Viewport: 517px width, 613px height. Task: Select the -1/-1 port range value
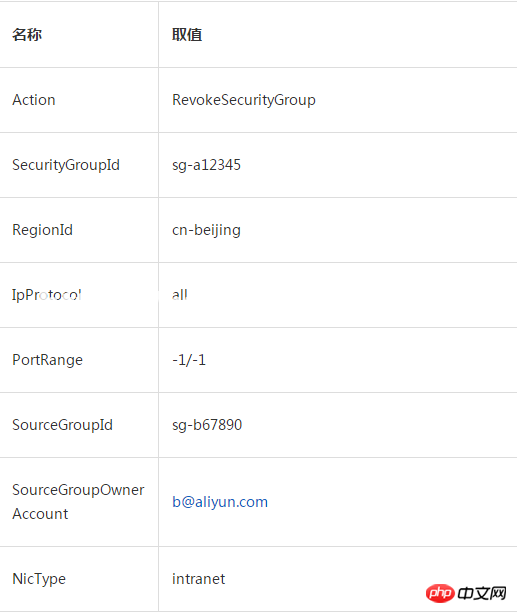pyautogui.click(x=189, y=360)
